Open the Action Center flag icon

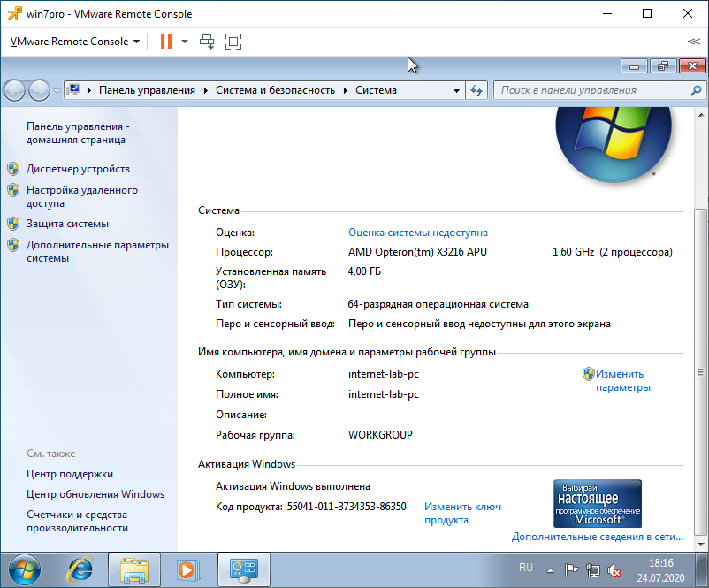571,570
